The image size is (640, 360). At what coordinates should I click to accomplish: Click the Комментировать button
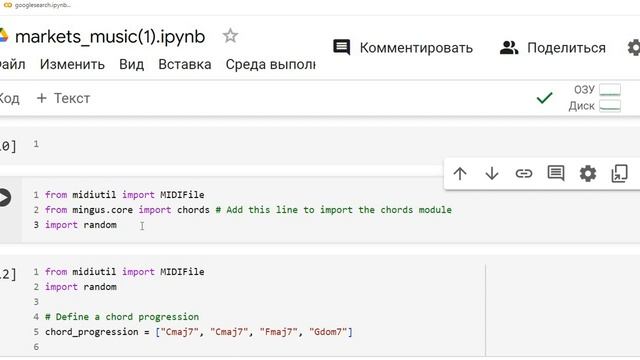(403, 48)
